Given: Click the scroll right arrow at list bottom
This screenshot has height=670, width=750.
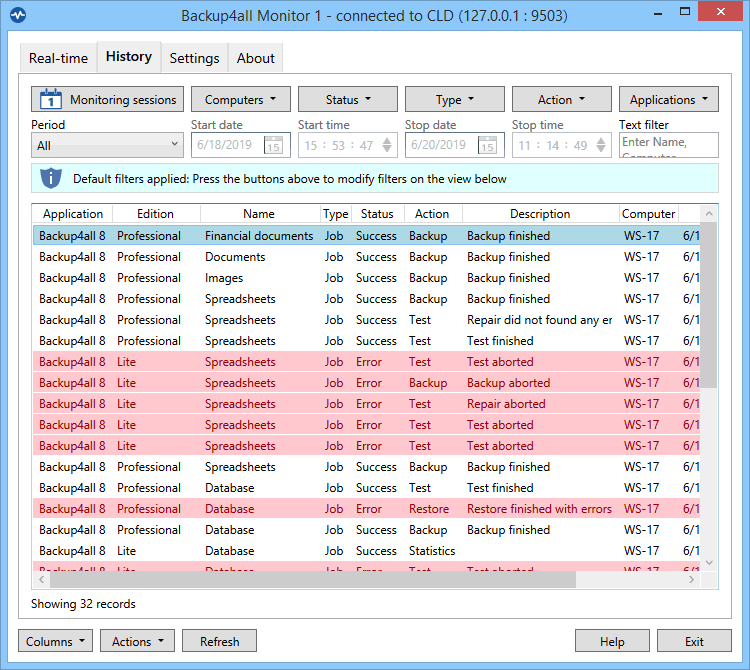Looking at the screenshot, I should (691, 580).
